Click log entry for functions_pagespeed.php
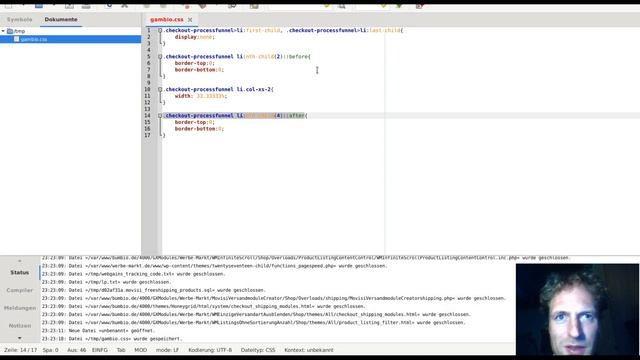This screenshot has width=640, height=360. [214, 266]
